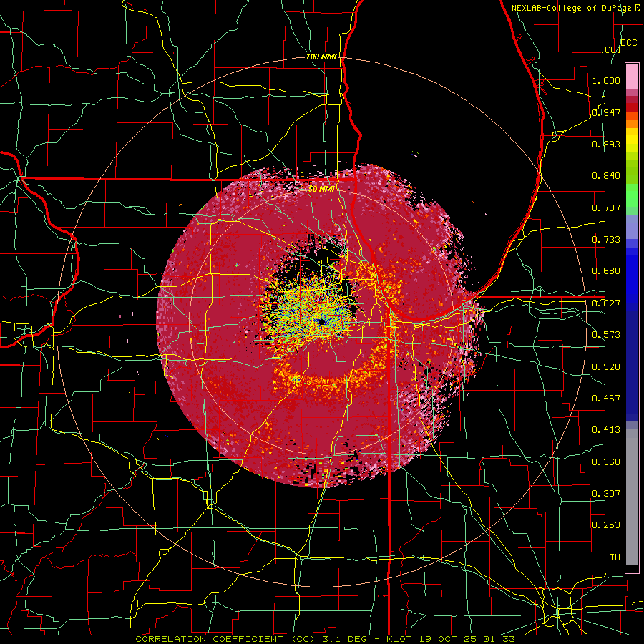Click the "19 OCT 25" date in the caption

(x=447, y=639)
